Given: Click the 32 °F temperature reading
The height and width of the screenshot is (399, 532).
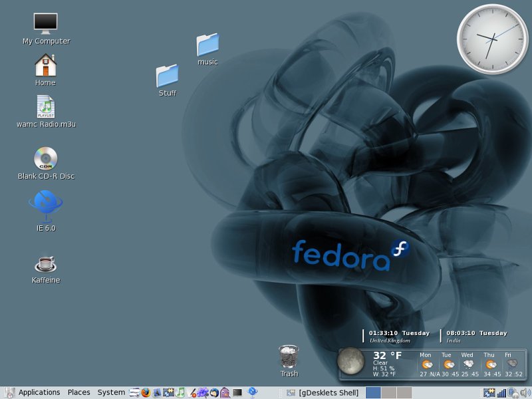Looking at the screenshot, I should pyautogui.click(x=387, y=355).
